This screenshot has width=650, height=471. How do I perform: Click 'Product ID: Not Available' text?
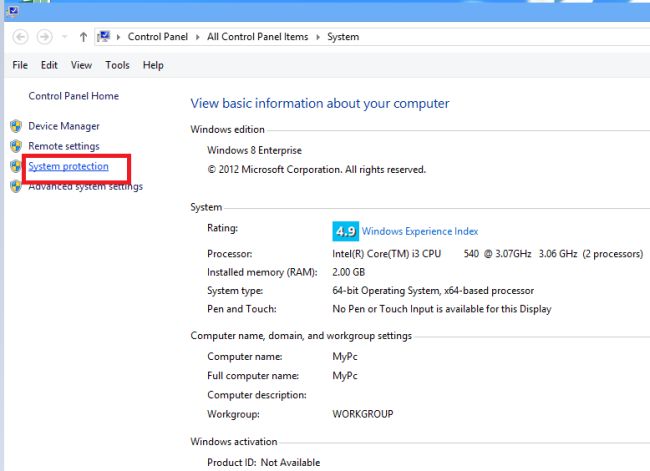263,462
